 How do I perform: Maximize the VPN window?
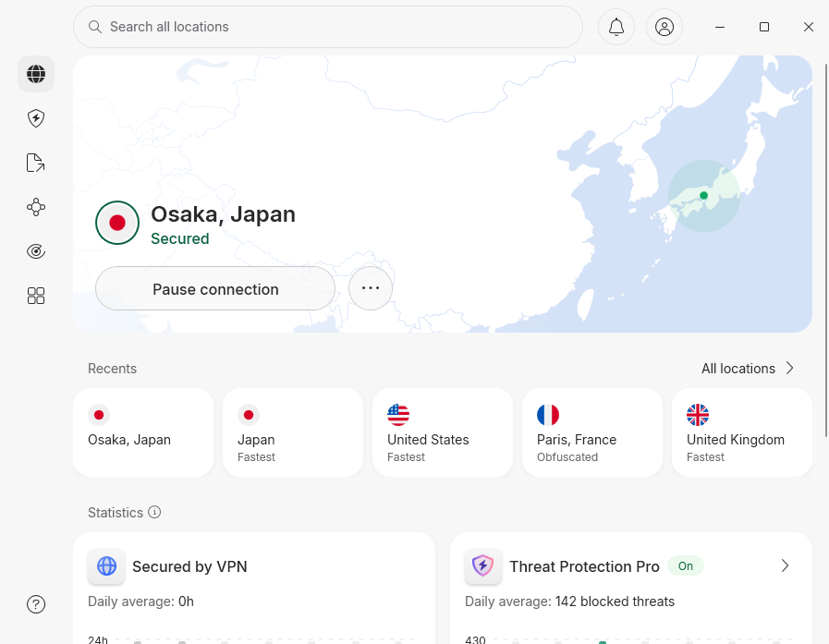click(764, 27)
